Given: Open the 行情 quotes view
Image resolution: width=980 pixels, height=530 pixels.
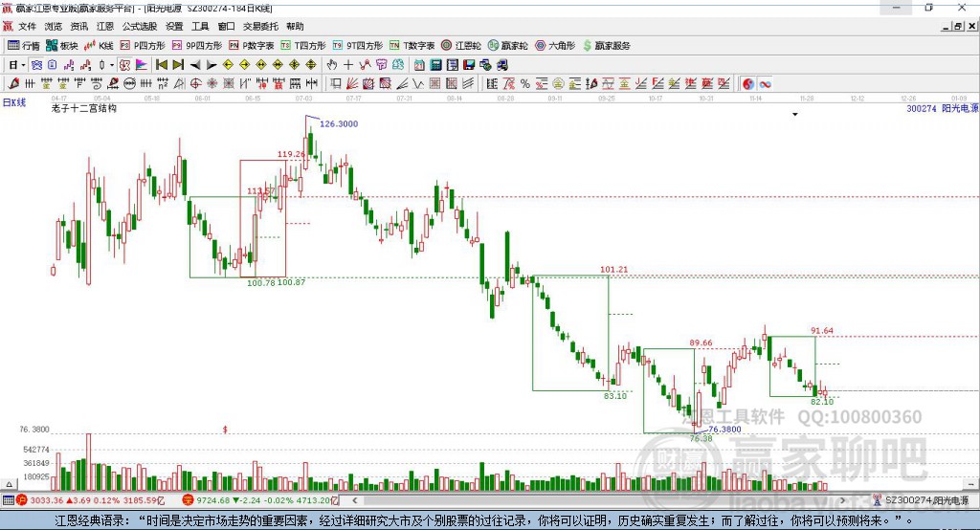Looking at the screenshot, I should tap(23, 46).
